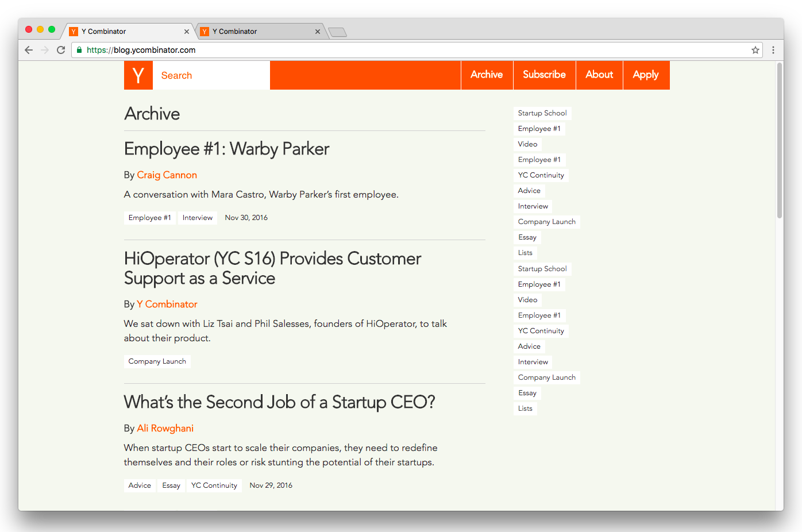Select first Video sidebar tag

click(x=528, y=144)
